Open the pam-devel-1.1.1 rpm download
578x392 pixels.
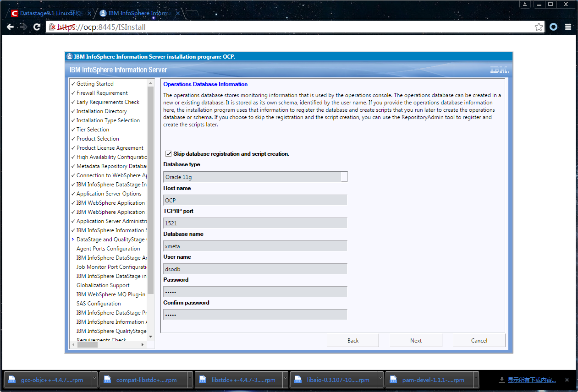click(x=429, y=380)
